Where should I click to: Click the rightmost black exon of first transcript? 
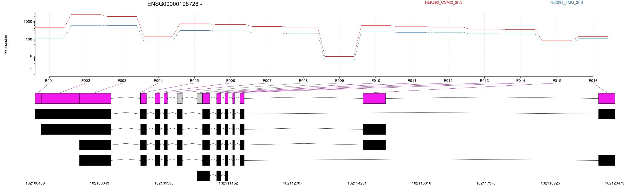pyautogui.click(x=607, y=114)
